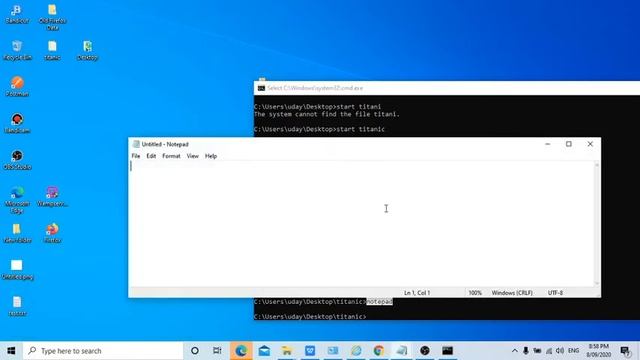Click the 100% zoom status in Notepad
The image size is (640, 360).
tap(475, 293)
